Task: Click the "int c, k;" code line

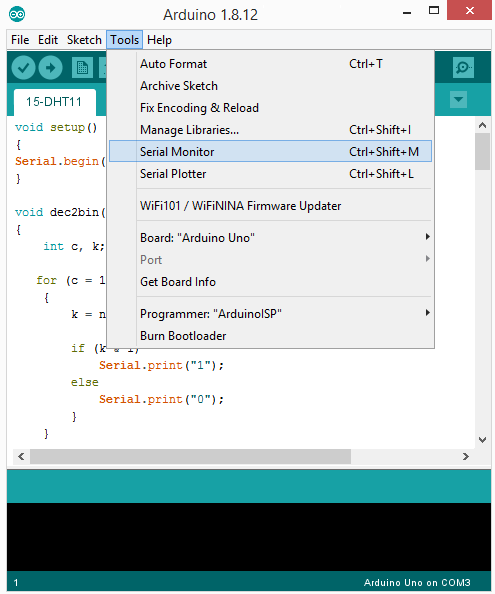Action: click(x=74, y=246)
